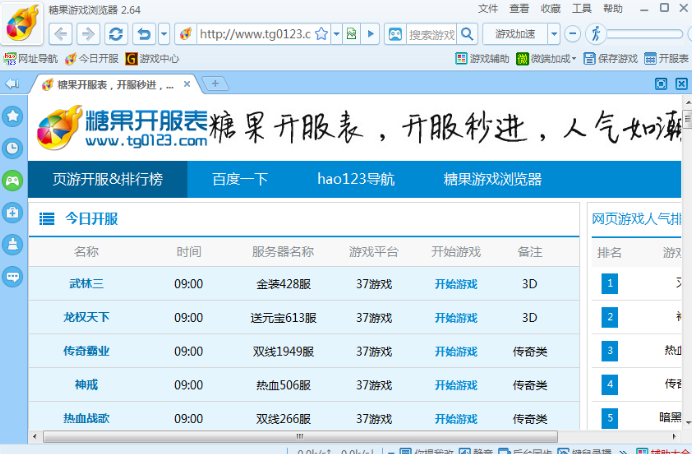
Task: Open favorites star icon in sidebar
Action: (x=12, y=116)
